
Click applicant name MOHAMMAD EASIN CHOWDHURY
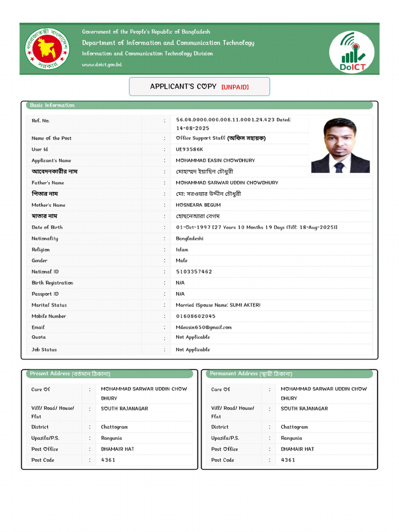215,161
